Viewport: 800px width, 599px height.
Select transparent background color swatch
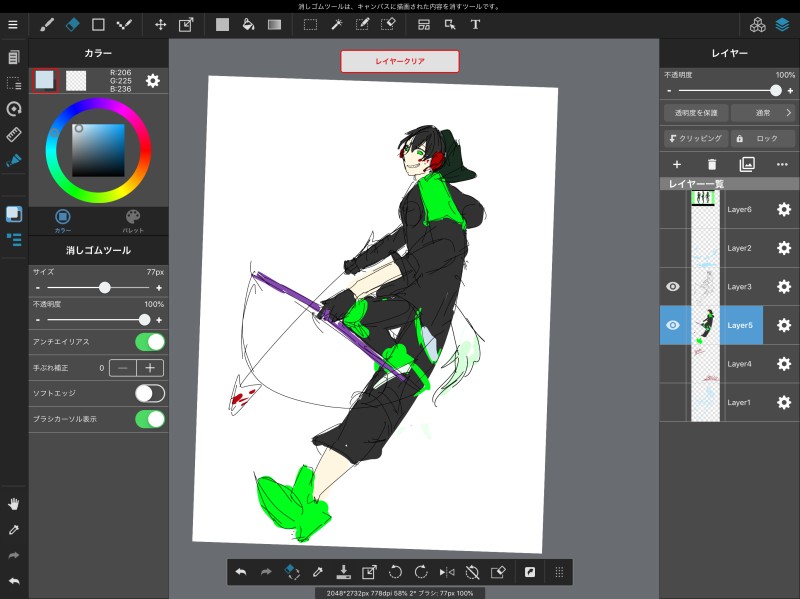(76, 81)
